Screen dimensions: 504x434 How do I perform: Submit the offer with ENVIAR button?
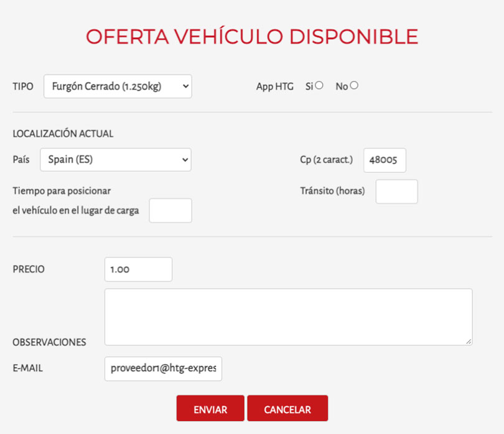point(210,409)
